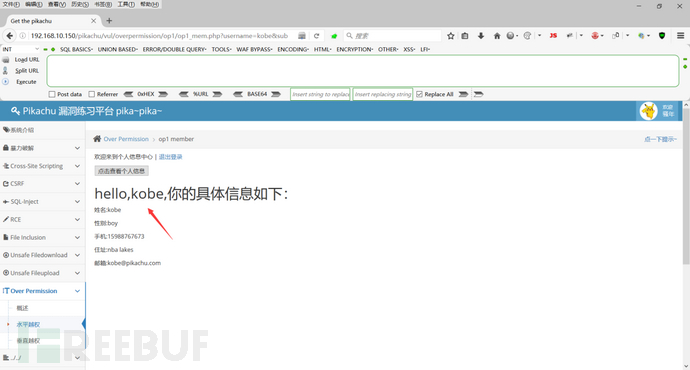Open the 查看 menu in menu bar
This screenshot has width=690, height=370.
pos(57,4)
